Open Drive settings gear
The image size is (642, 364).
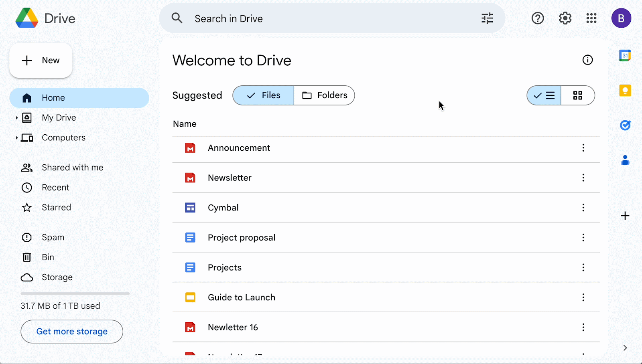(565, 18)
